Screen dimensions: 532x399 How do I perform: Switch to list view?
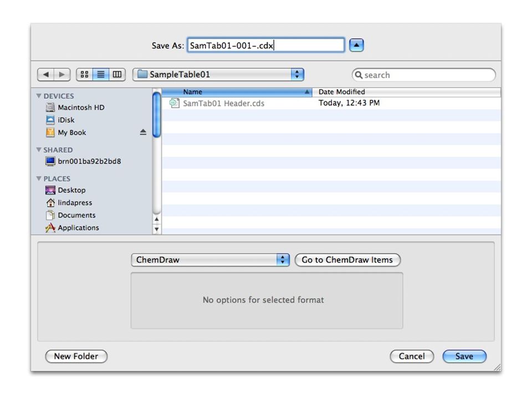click(101, 74)
